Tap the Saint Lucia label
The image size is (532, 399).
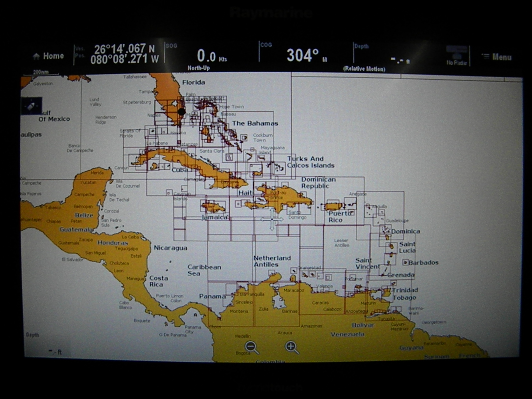pos(407,247)
